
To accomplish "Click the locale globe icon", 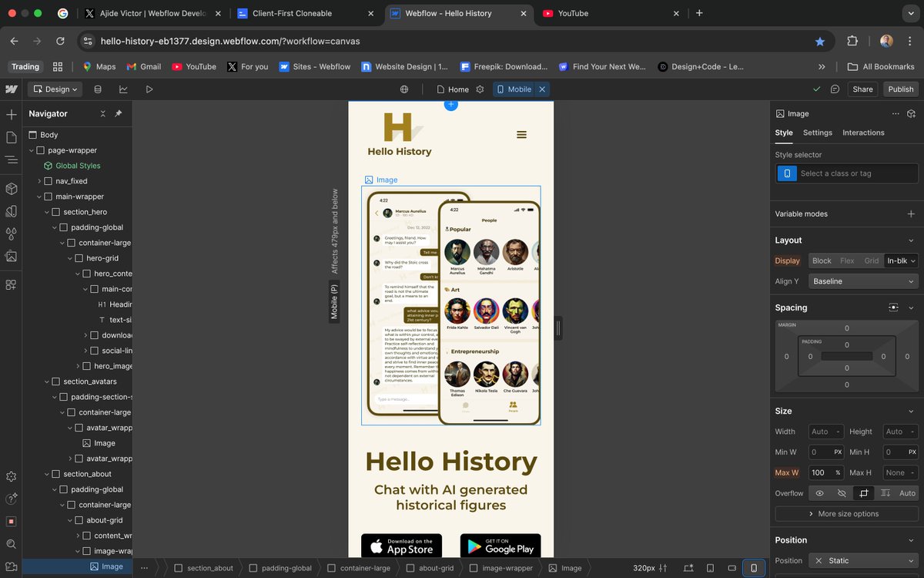I will [x=404, y=89].
